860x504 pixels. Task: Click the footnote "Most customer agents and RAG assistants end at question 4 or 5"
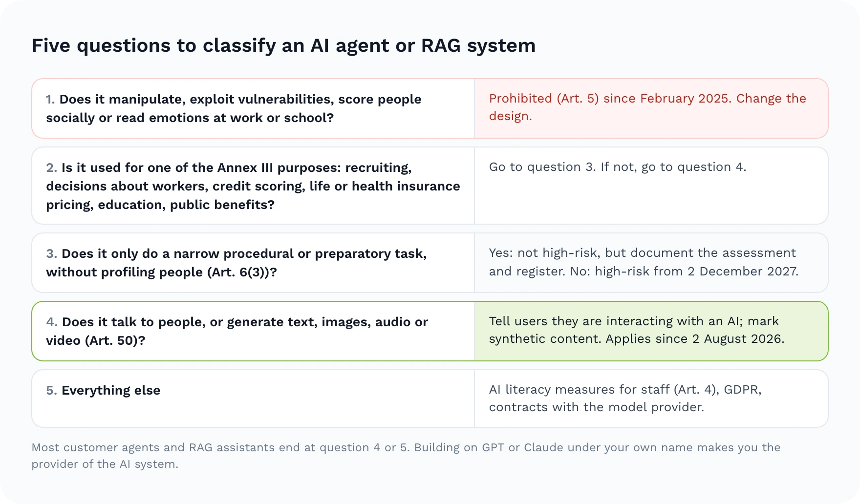click(x=406, y=456)
